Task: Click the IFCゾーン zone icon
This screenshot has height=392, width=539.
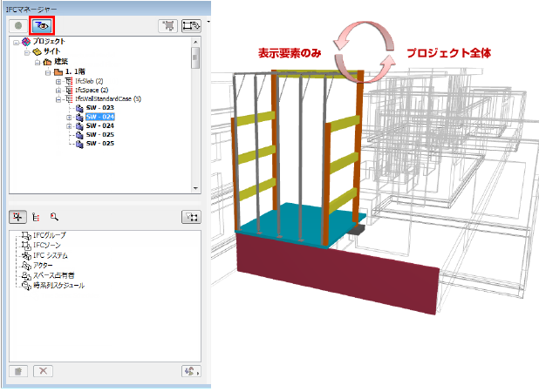Action: 26,246
